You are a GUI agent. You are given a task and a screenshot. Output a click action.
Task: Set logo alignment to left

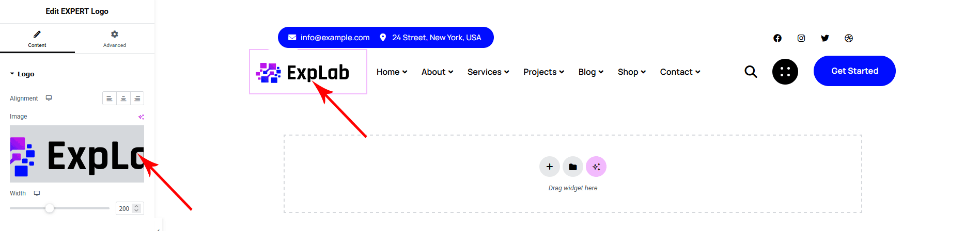click(110, 98)
